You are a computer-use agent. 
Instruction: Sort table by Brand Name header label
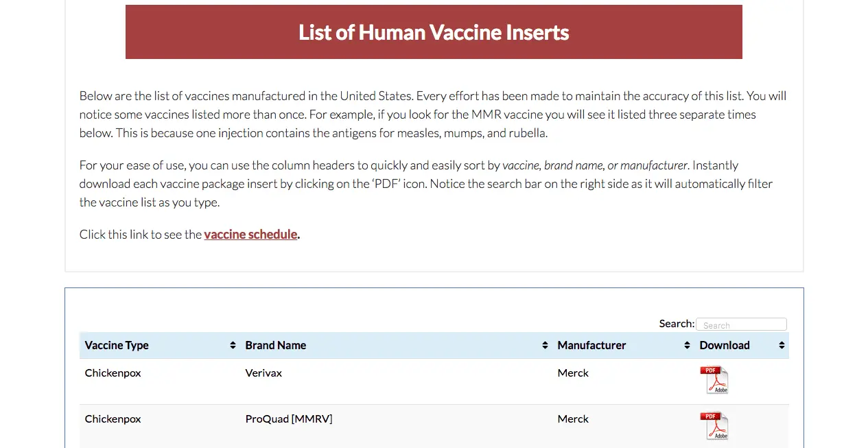(x=276, y=346)
